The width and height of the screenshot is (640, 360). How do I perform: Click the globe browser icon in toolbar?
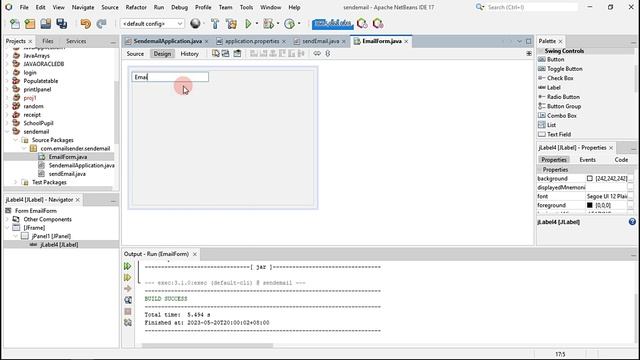tap(195, 24)
